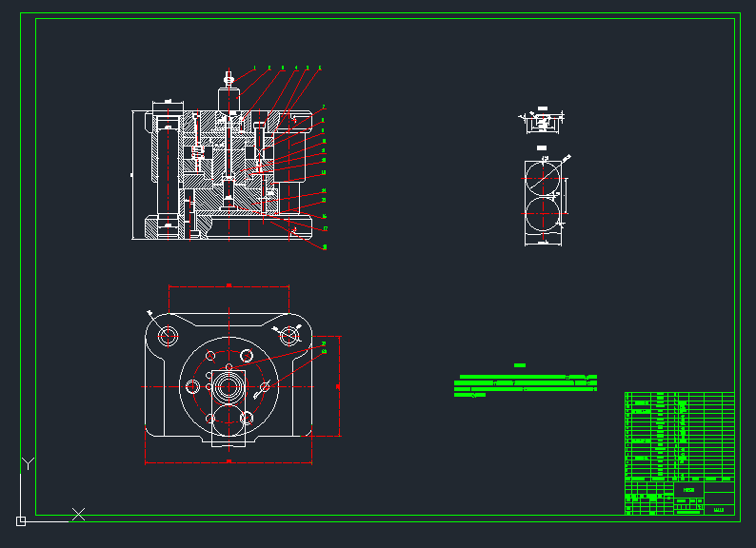Viewport: 756px width, 548px height.
Task: Select part balloon number 7
Action: [324, 107]
